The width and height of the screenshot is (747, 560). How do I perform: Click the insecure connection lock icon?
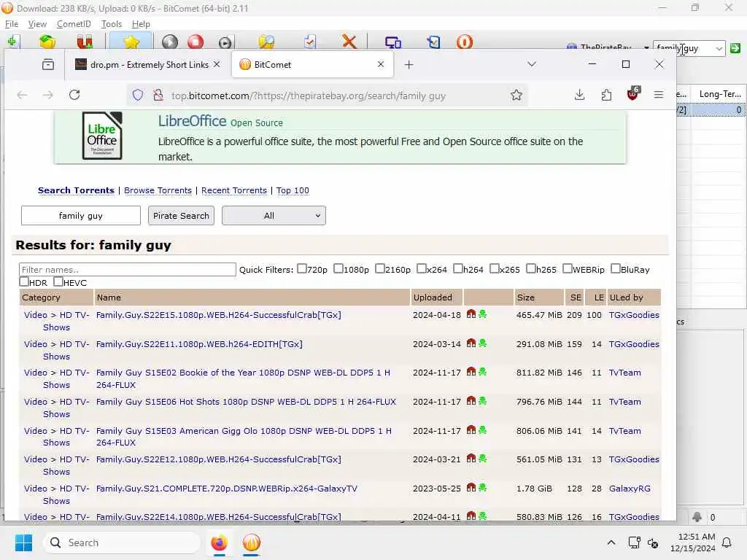click(x=158, y=96)
